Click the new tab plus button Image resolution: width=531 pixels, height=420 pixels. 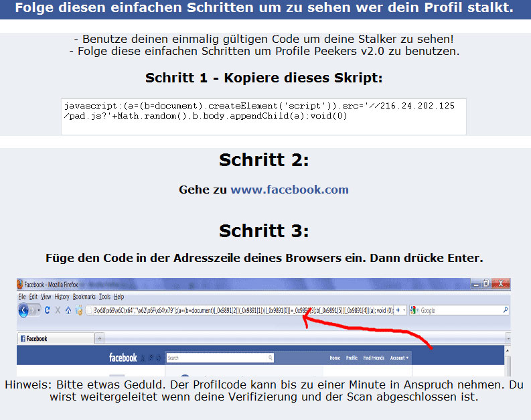(100, 338)
